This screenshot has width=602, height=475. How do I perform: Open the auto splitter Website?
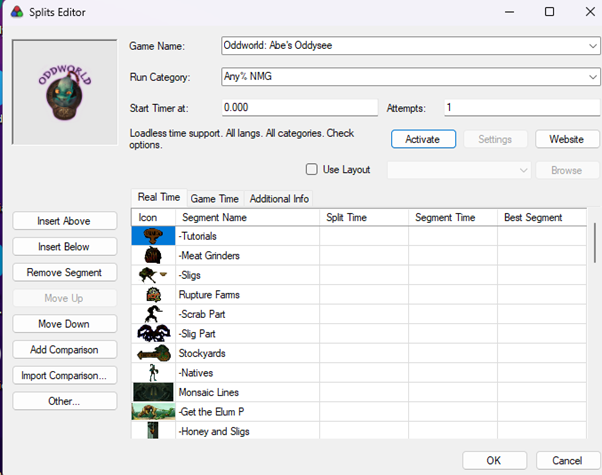(567, 139)
